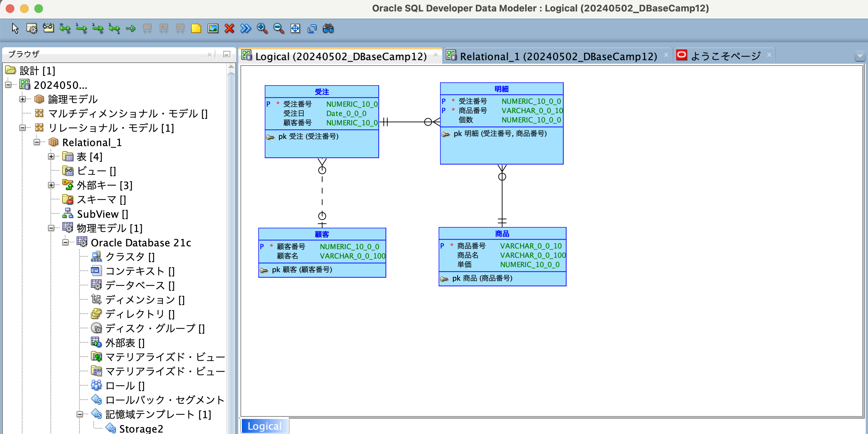
Task: Expand the 論理モデル tree node
Action: coord(23,99)
